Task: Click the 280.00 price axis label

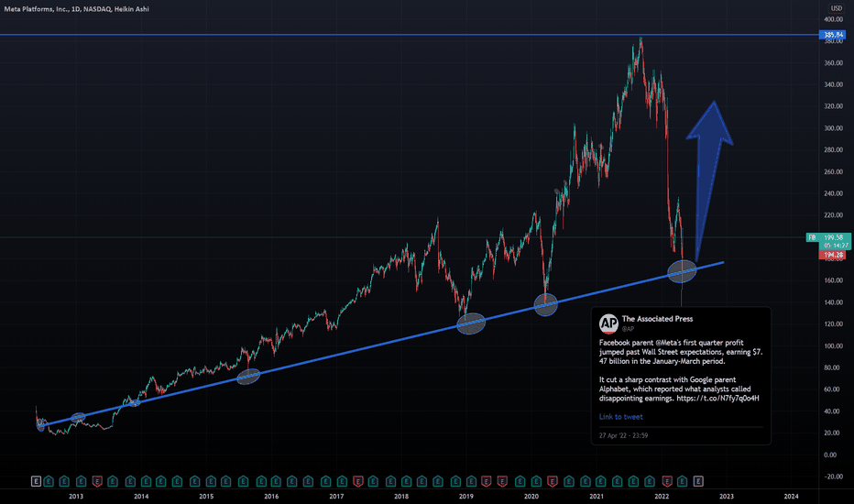Action: (833, 150)
